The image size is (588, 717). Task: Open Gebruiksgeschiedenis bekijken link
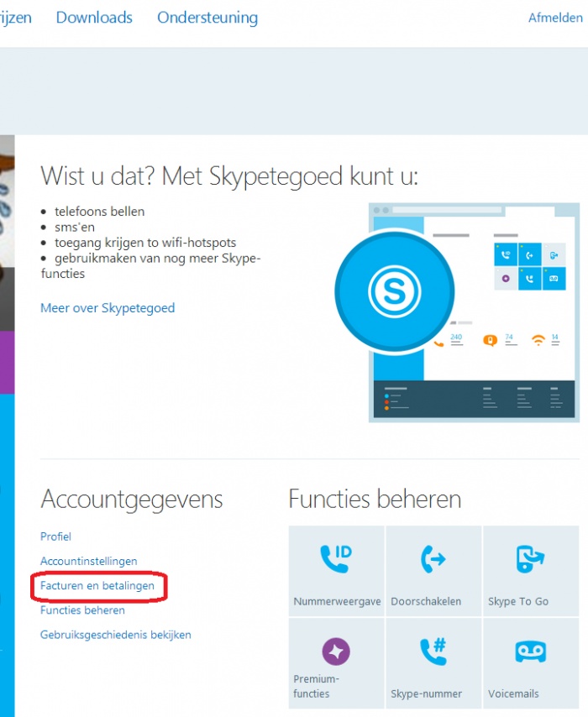(116, 636)
